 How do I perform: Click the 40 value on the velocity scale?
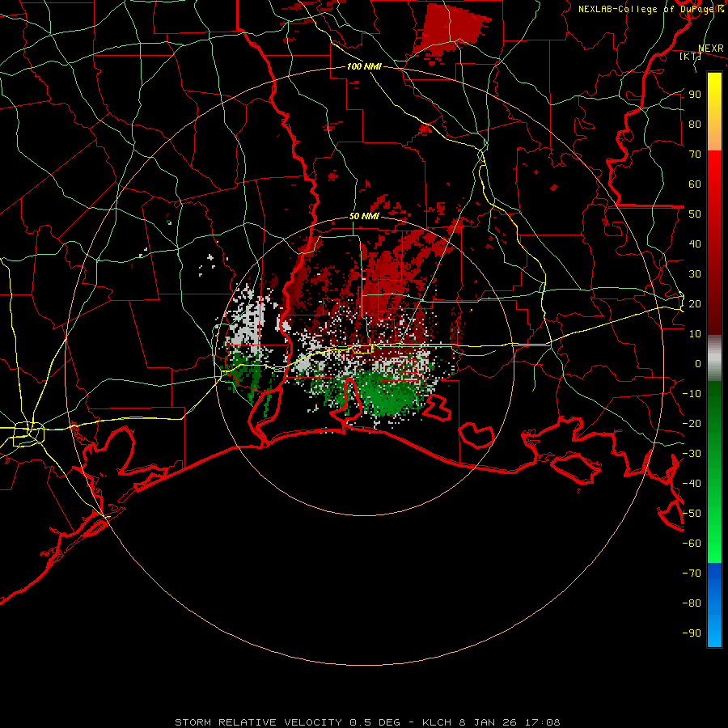pos(695,243)
